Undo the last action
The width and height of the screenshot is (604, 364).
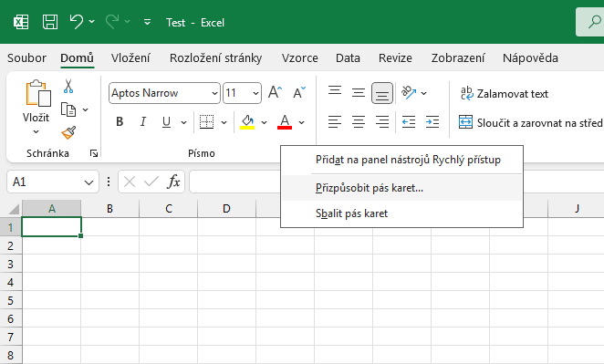point(77,22)
